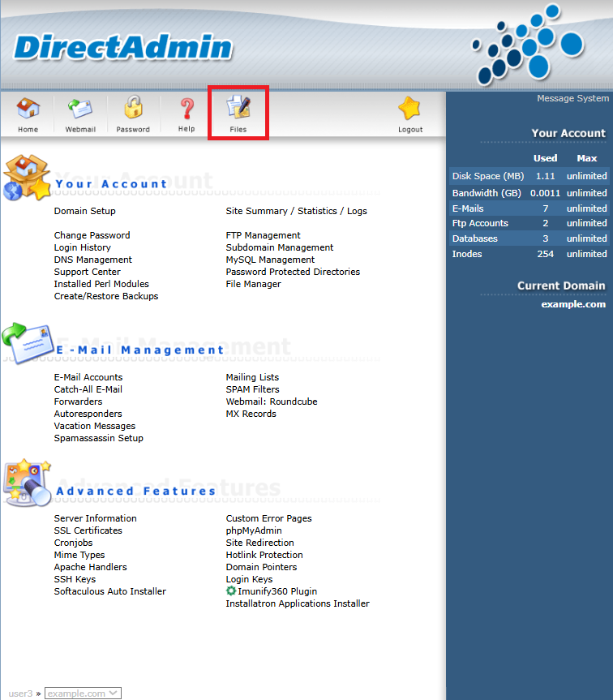Viewport: 613px width, 700px height.
Task: Open SPAM Filters
Action: coord(252,389)
